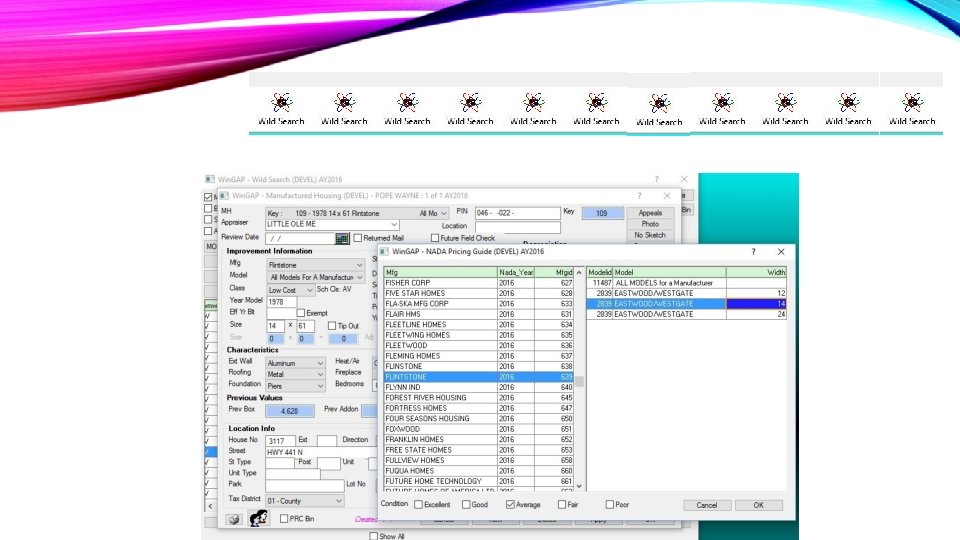Image resolution: width=960 pixels, height=540 pixels.
Task: Click the Appeals button
Action: click(x=650, y=213)
